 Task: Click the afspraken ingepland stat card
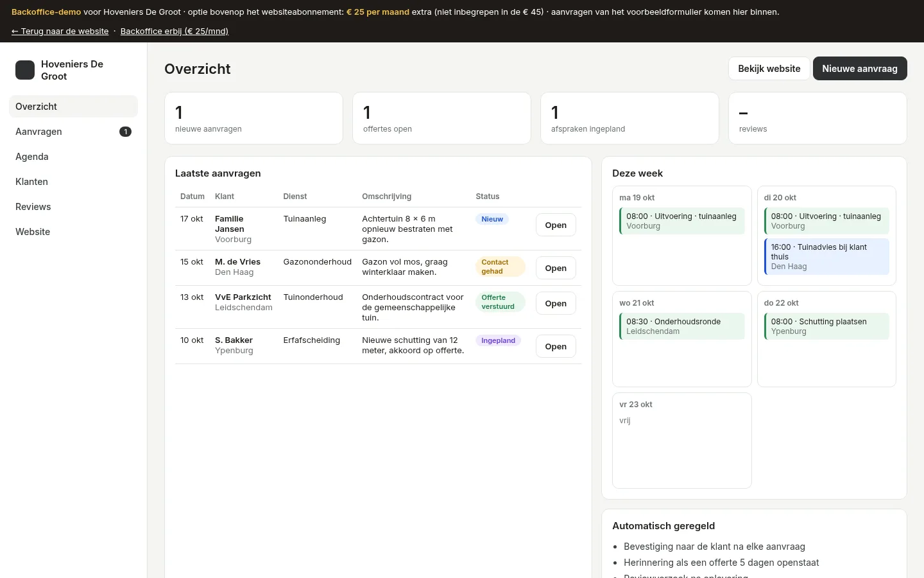tap(629, 118)
